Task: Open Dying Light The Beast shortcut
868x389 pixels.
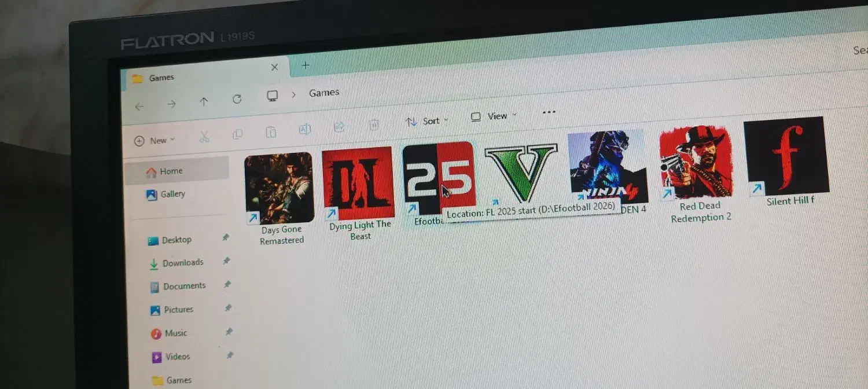Action: pyautogui.click(x=358, y=184)
